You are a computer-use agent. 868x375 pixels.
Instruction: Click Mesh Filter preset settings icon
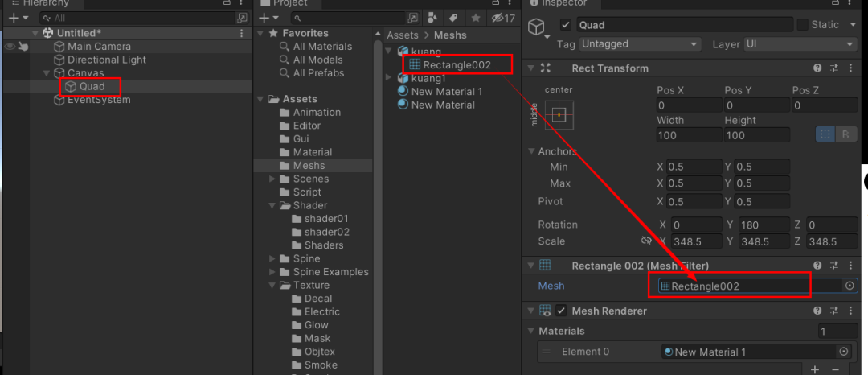point(834,266)
